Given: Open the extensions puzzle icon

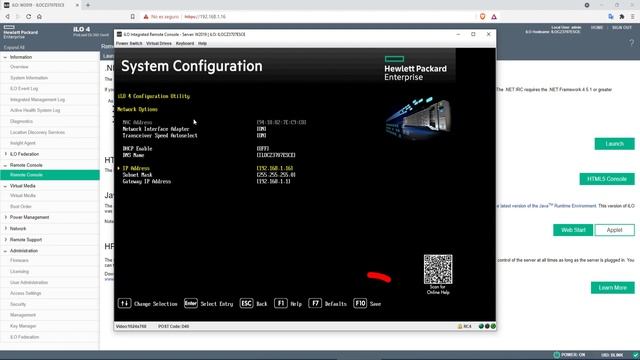Looking at the screenshot, I should (x=622, y=17).
